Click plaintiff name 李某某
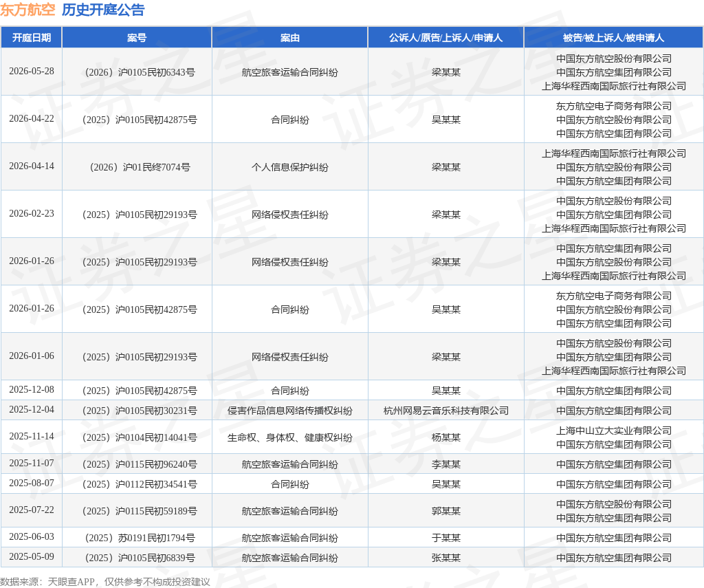Screen dimensions: 704x588 pos(445,464)
